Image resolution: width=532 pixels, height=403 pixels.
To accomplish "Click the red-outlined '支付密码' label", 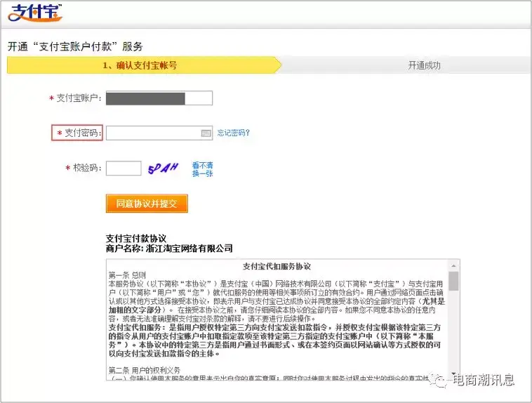I will click(78, 133).
